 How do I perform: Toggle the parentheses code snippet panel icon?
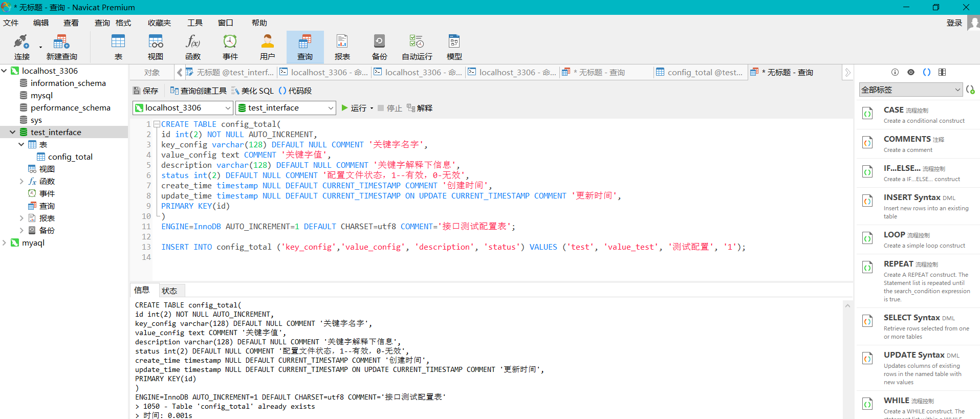[927, 72]
